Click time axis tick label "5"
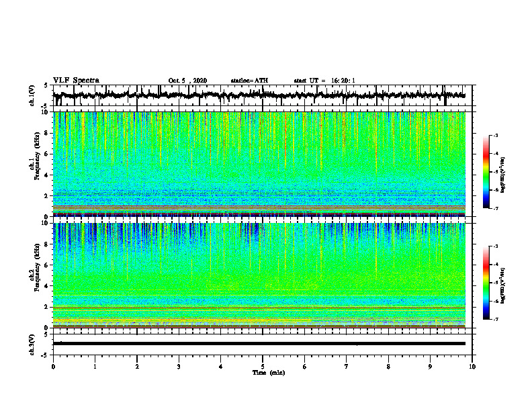Viewport: 532px width, 411px height. 263,367
